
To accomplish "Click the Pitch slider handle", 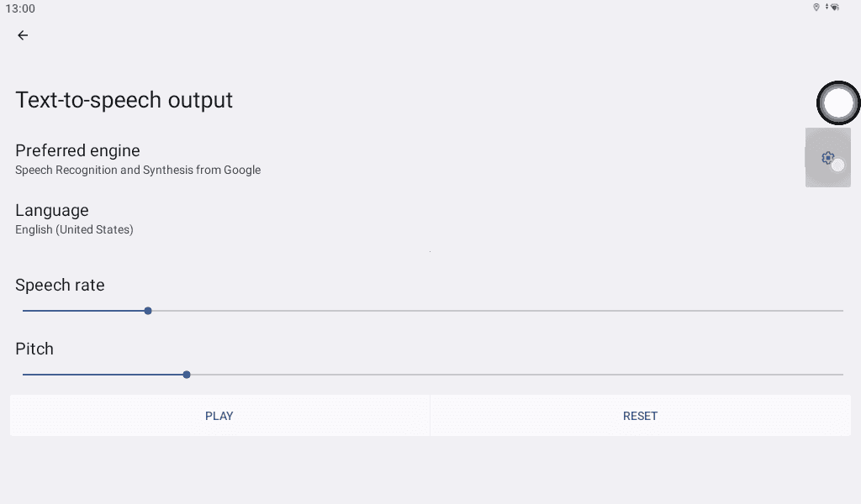I will tap(187, 375).
